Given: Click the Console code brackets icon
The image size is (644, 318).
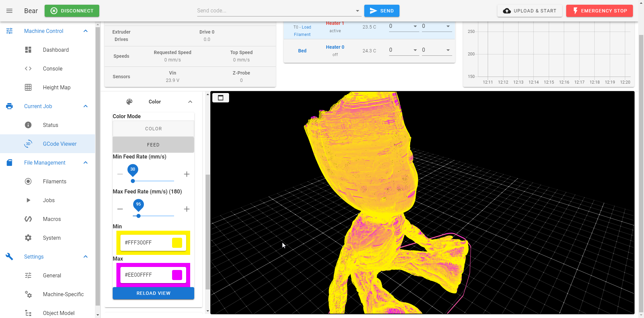Looking at the screenshot, I should (x=28, y=69).
